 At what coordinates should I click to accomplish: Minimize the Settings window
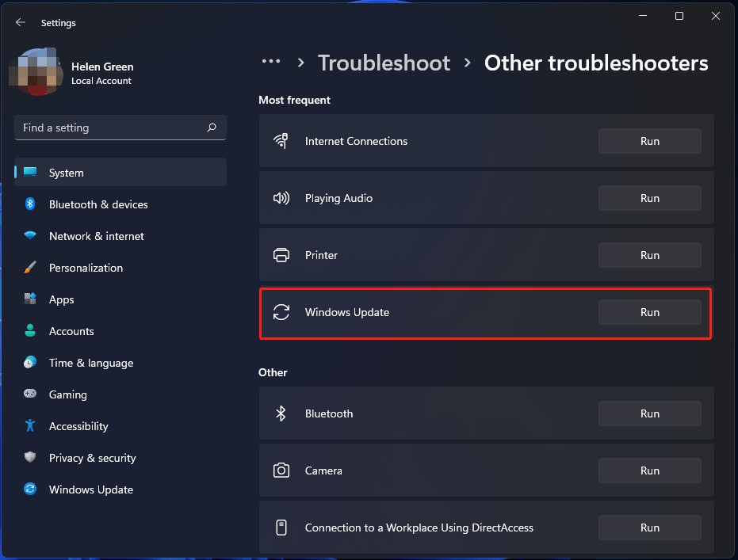pos(642,16)
